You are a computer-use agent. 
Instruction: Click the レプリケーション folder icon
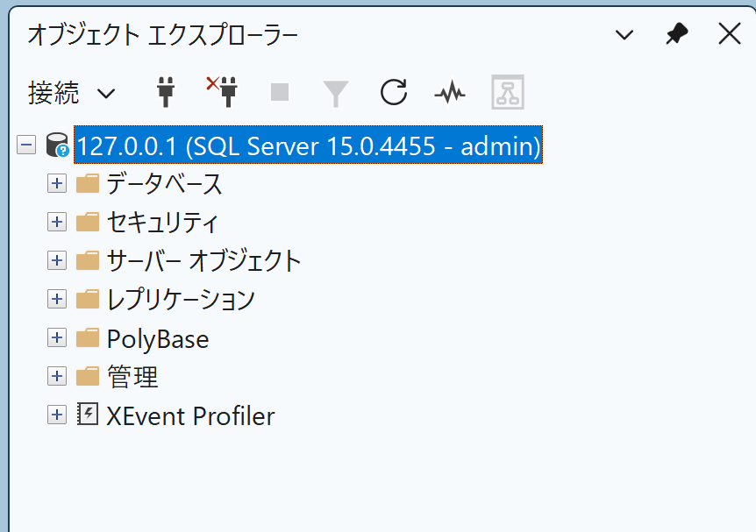click(88, 299)
